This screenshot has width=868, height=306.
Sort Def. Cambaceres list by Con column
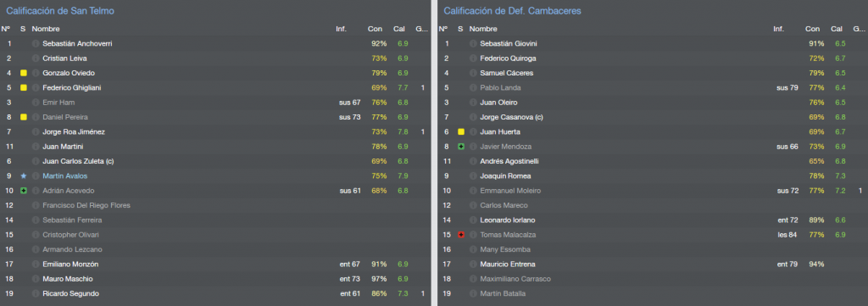pyautogui.click(x=813, y=29)
